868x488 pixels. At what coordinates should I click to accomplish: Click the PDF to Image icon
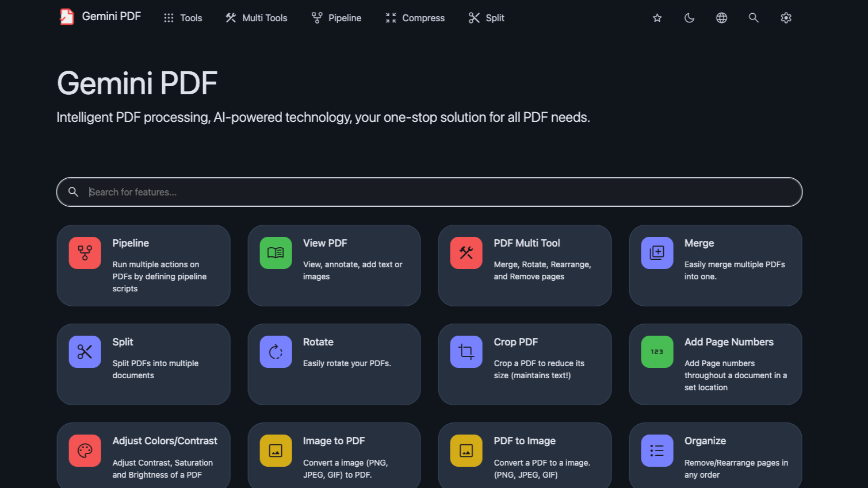[x=466, y=450]
